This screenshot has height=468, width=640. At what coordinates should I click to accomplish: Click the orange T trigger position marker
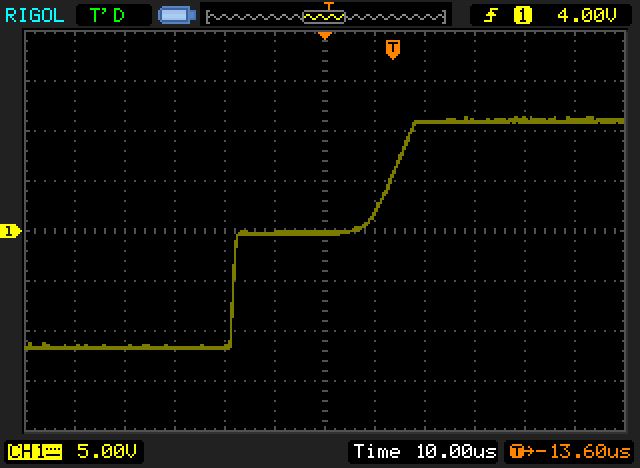click(x=393, y=49)
